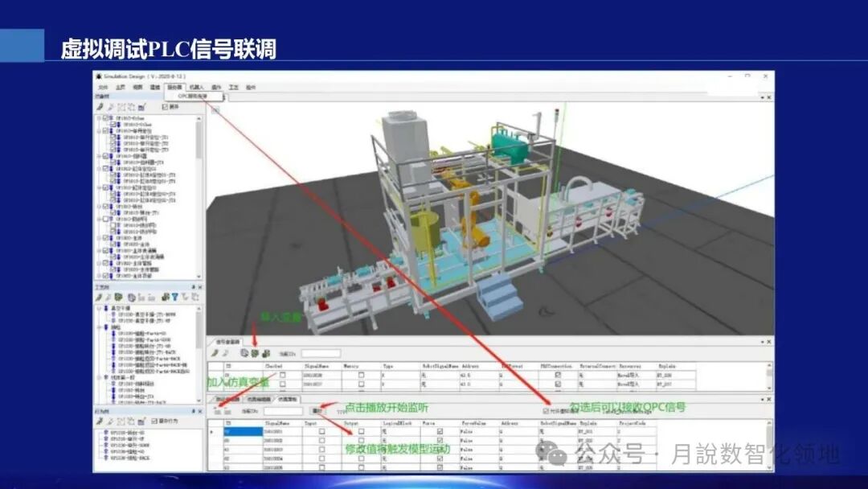This screenshot has width=868, height=489.
Task: Open the 工艺 menu in the menu bar
Action: (233, 87)
